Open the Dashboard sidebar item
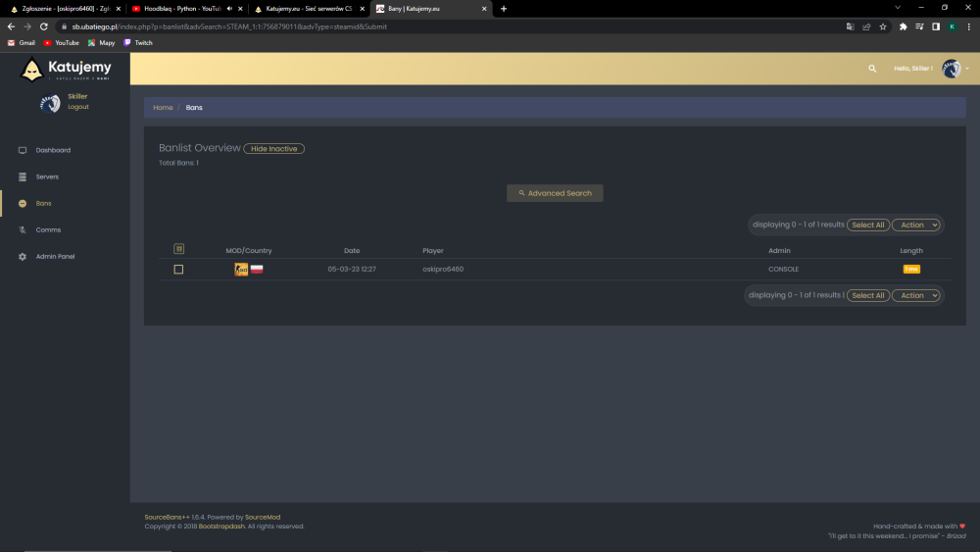Screen dimensions: 980x552 tap(53, 150)
